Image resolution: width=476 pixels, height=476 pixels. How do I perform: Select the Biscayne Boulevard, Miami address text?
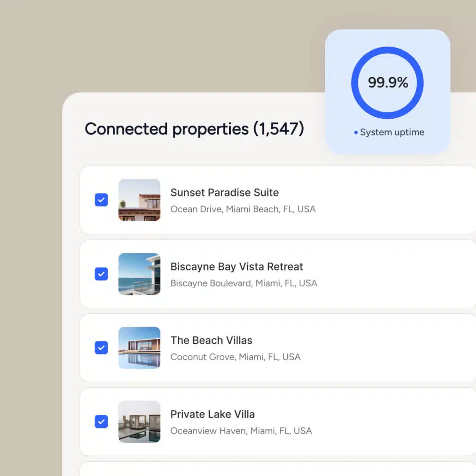[244, 283]
